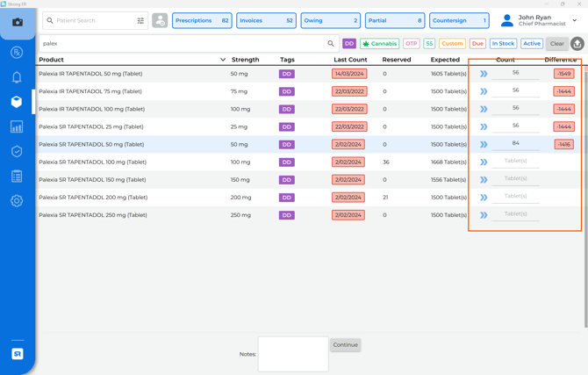Viewport: 588px width, 375px height.
Task: Click the shield checkmark sidebar icon
Action: click(17, 152)
